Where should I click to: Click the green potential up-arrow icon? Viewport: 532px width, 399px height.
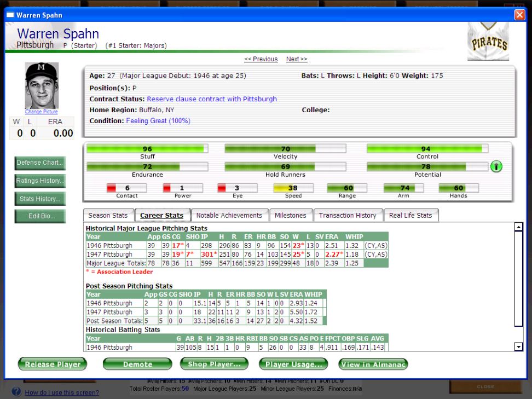click(x=496, y=167)
